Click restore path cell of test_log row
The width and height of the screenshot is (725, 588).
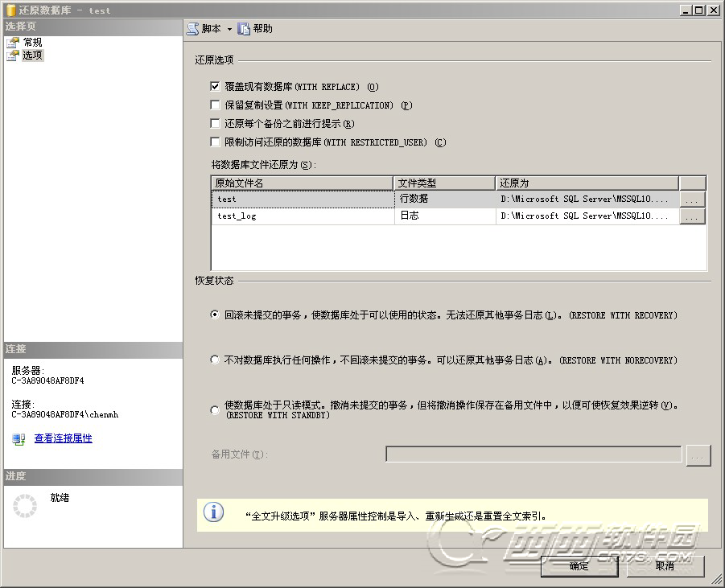click(587, 216)
